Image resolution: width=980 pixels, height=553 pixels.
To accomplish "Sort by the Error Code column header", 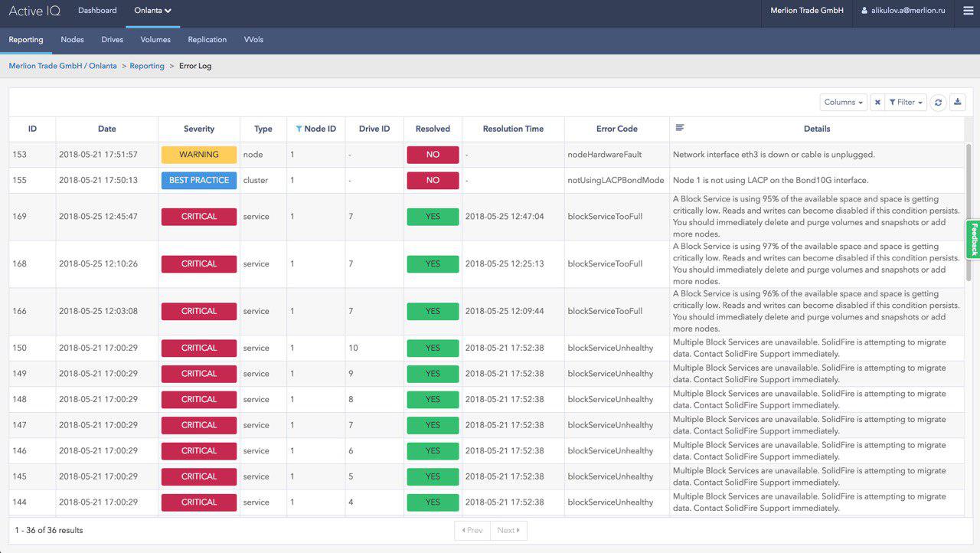I will click(x=617, y=129).
